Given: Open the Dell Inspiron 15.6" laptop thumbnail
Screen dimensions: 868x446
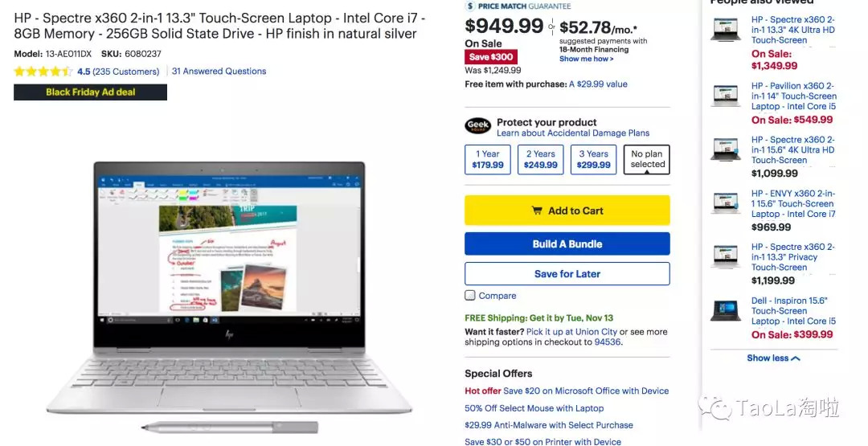Looking at the screenshot, I should (x=726, y=310).
